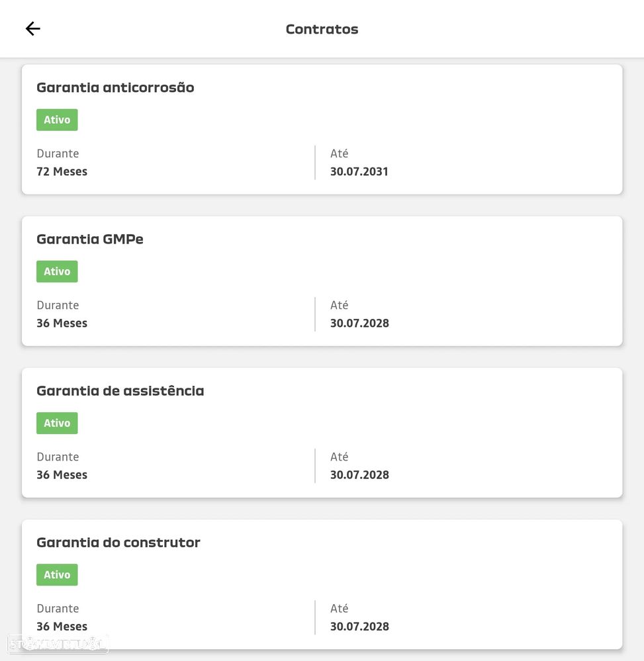The image size is (644, 661).
Task: Click 36 Meses in Garantia do construtor
Action: [x=62, y=626]
